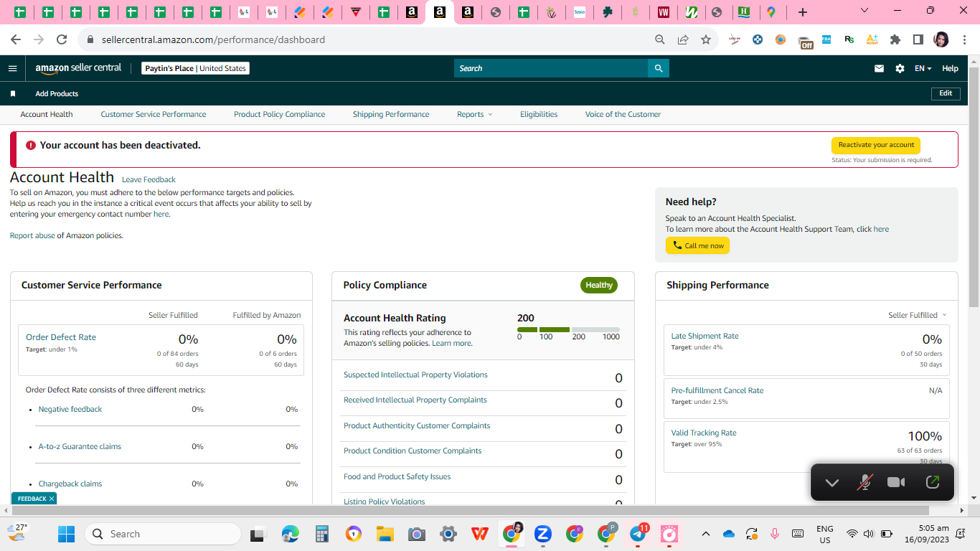Click the Edit button
The width and height of the screenshot is (980, 551).
pyautogui.click(x=946, y=93)
